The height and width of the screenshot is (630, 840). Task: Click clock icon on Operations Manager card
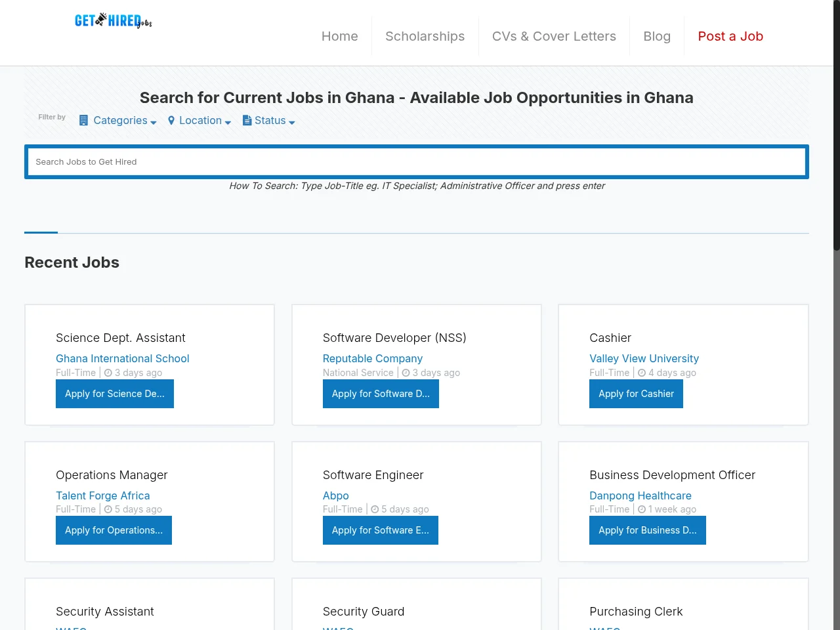coord(108,509)
